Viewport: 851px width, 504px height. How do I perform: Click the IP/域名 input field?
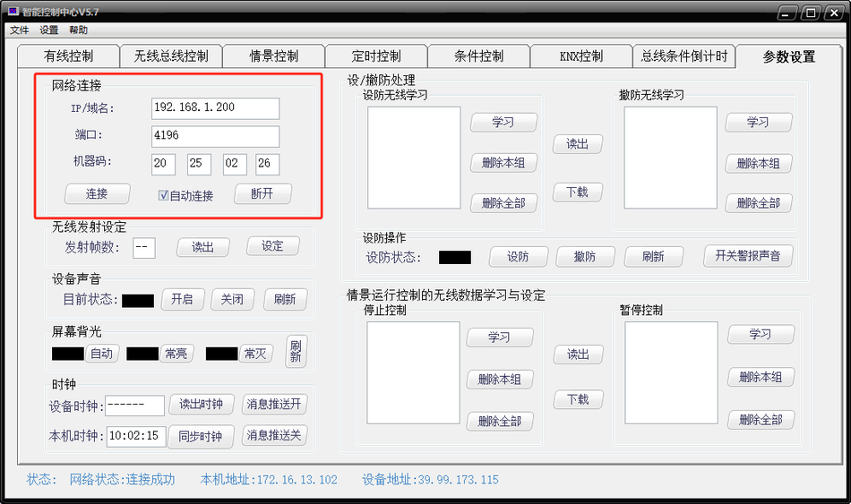point(216,108)
